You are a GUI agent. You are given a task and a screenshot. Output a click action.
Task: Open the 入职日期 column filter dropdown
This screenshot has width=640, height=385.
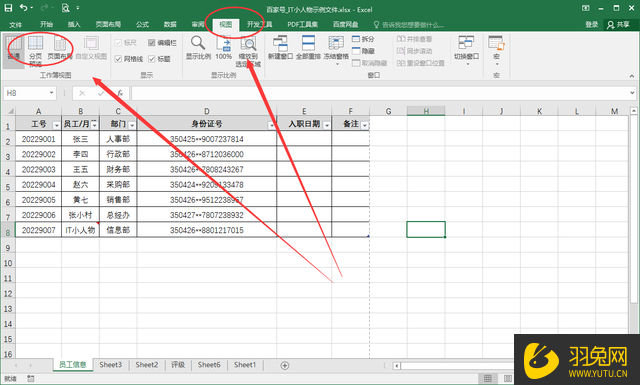[x=327, y=126]
